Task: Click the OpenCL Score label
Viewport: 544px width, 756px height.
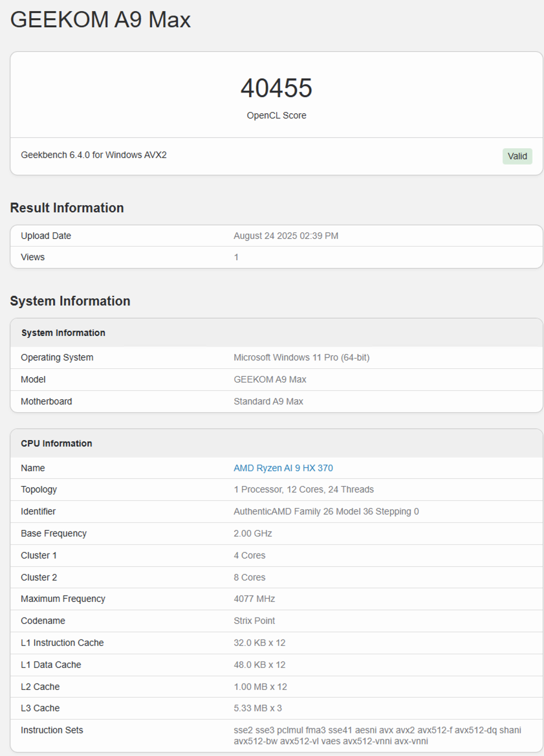Action: [277, 115]
